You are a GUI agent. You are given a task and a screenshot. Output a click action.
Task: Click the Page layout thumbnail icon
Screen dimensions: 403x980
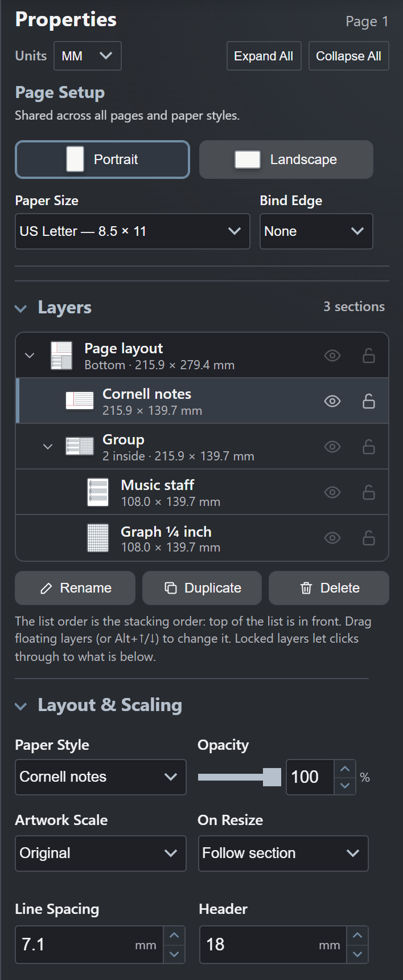(x=61, y=356)
